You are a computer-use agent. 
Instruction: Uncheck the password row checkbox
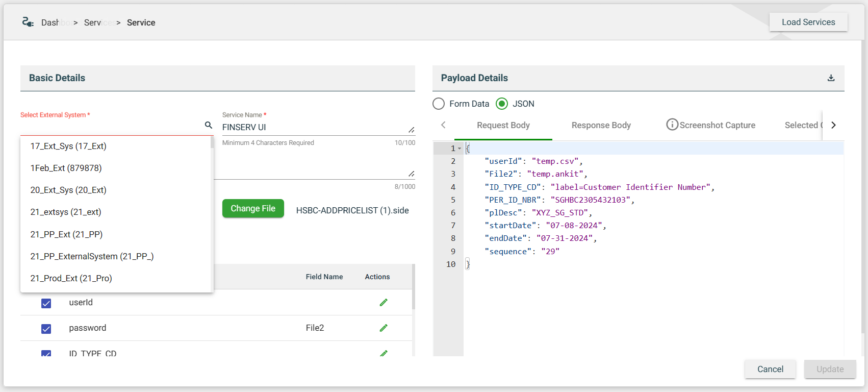pyautogui.click(x=46, y=329)
